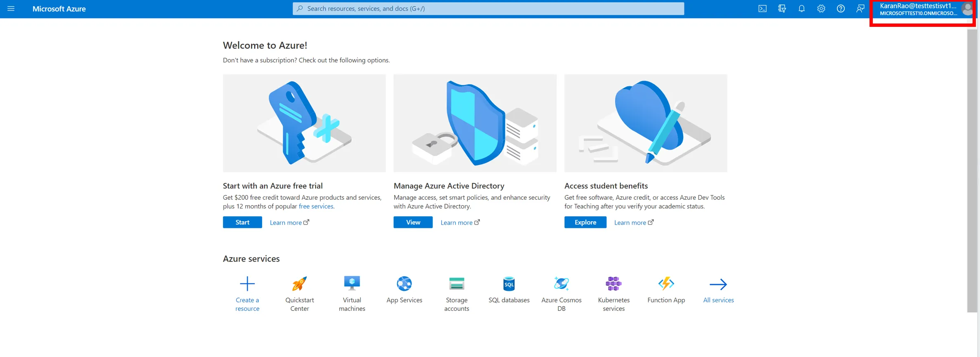Open Quickstart Center rocket icon
Viewport: 980px width, 357px height.
300,284
